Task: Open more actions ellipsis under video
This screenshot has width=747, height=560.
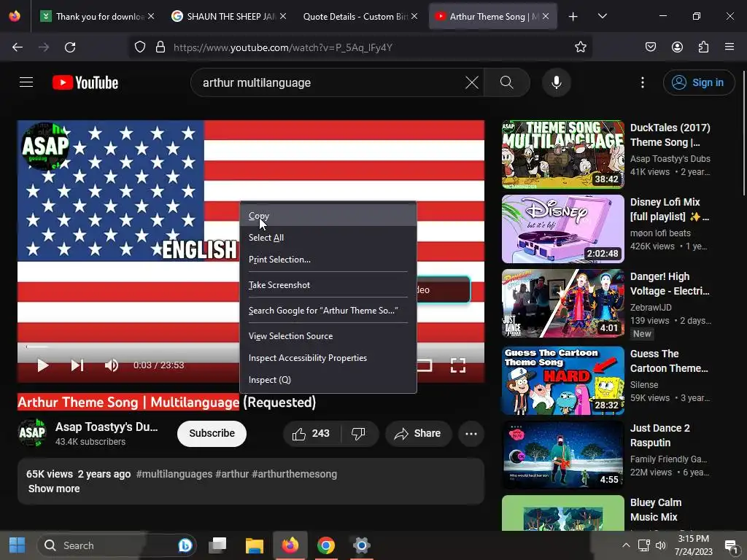Action: (x=471, y=433)
